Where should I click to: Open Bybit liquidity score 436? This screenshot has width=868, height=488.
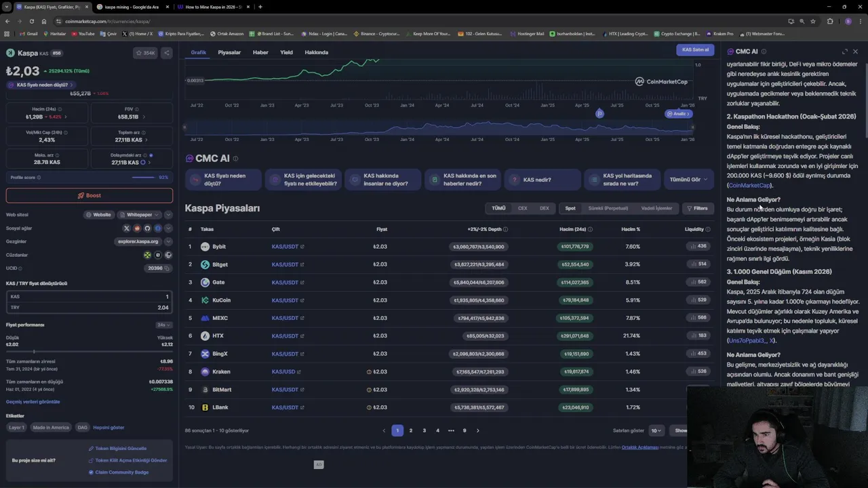[698, 247]
